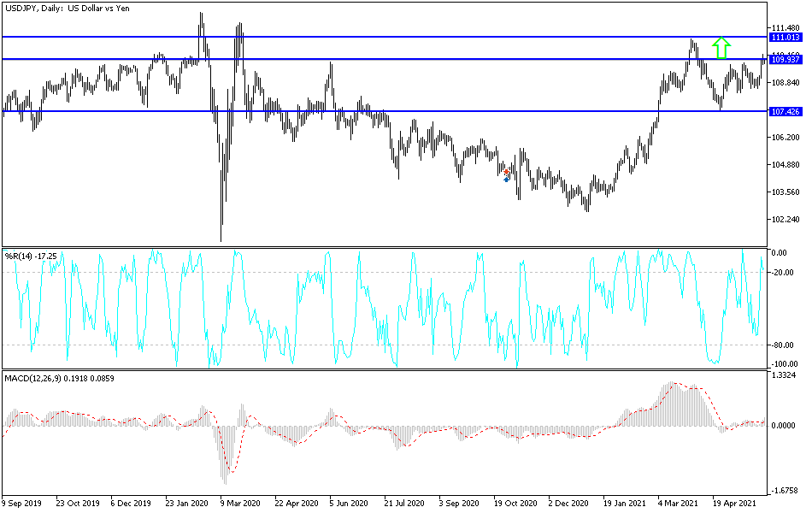Click the red sell arrow marker on chart
Viewport: 812px width, 513px height.
pyautogui.click(x=506, y=171)
